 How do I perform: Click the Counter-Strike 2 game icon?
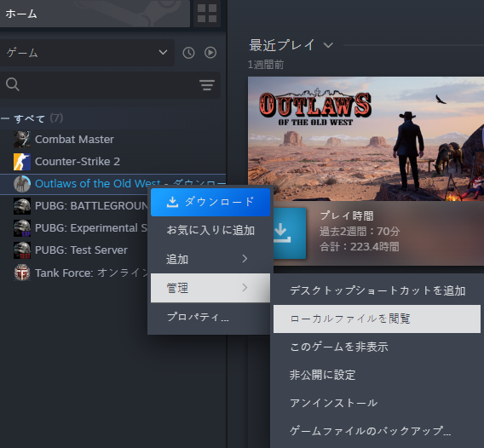(x=22, y=162)
